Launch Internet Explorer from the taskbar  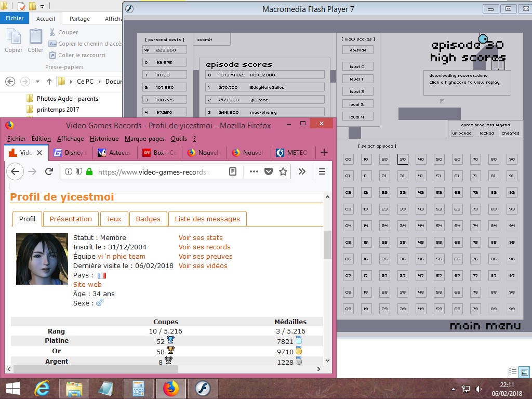42,388
